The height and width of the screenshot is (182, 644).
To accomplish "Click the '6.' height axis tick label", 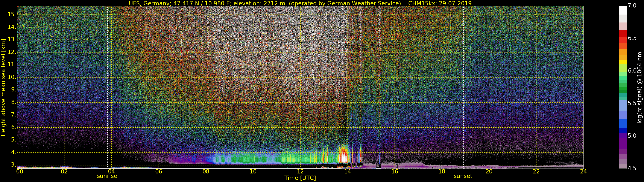I will coord(13,127).
